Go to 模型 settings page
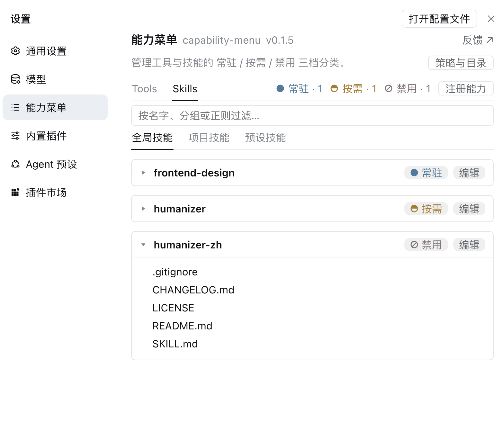This screenshot has width=502, height=448. point(55,79)
